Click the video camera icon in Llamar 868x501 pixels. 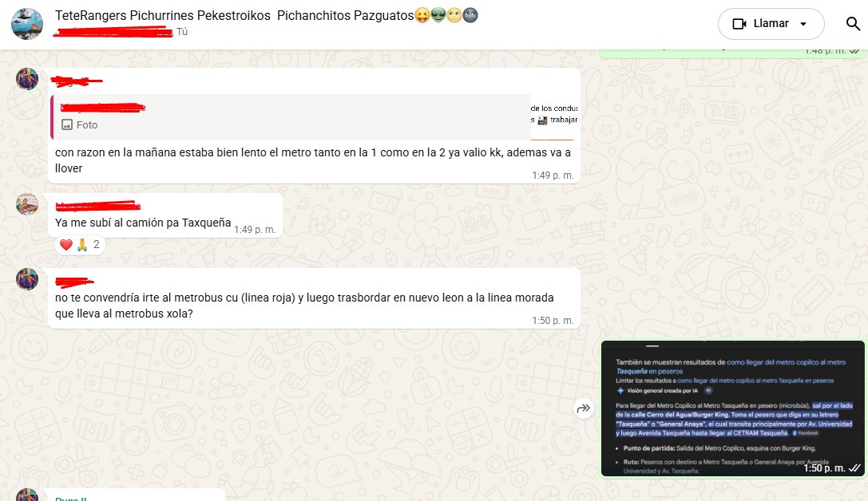(x=739, y=24)
